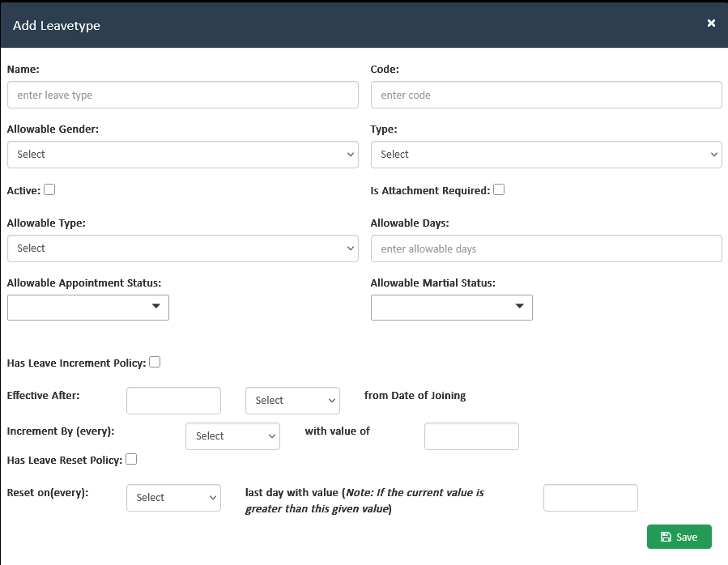The image size is (728, 565).
Task: Click the Allowable Days input field
Action: (x=546, y=249)
